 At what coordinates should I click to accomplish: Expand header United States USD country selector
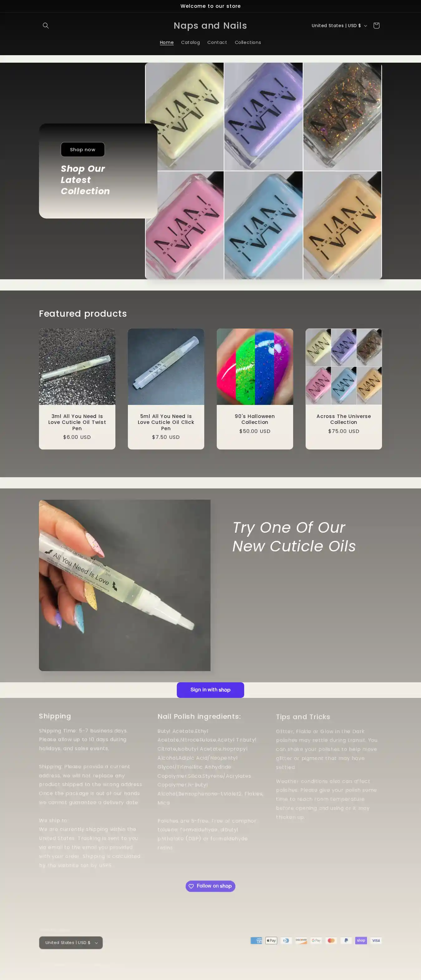tap(339, 26)
